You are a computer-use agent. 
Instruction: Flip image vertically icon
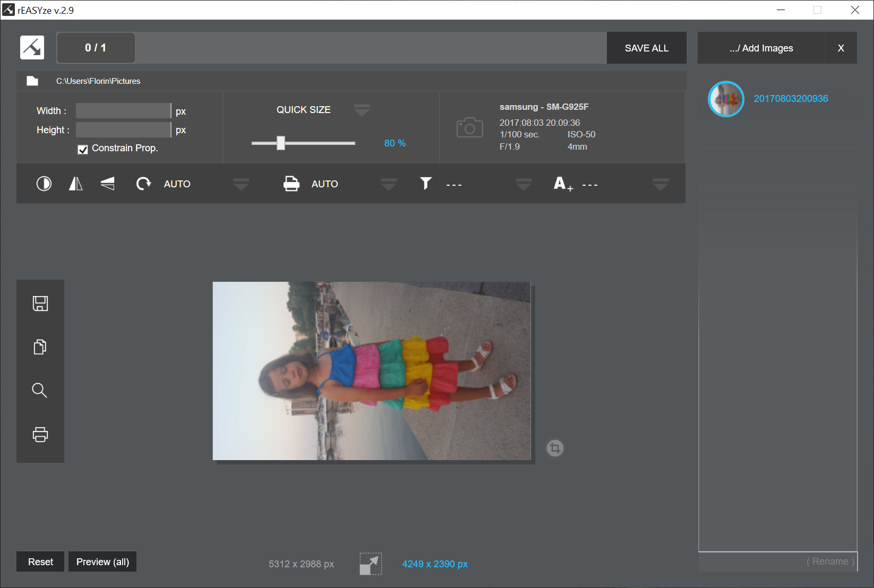[x=107, y=184]
